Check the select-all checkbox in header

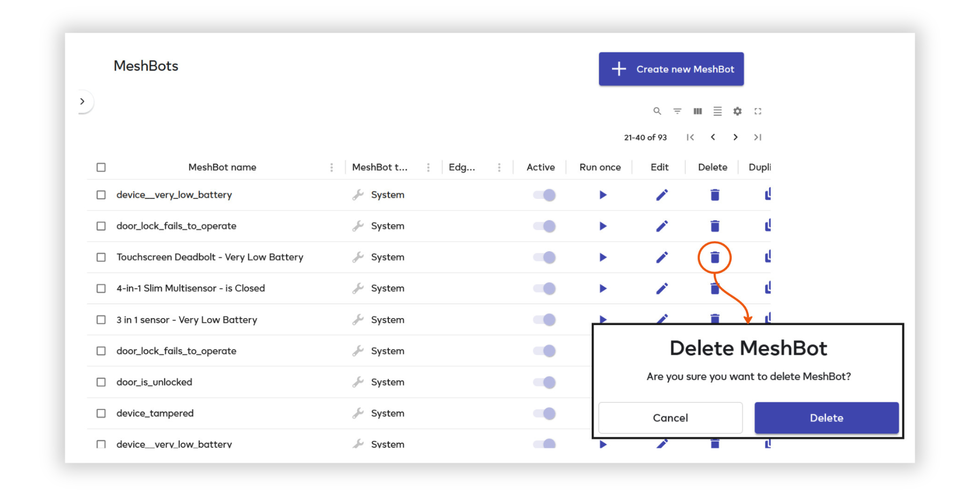101,167
